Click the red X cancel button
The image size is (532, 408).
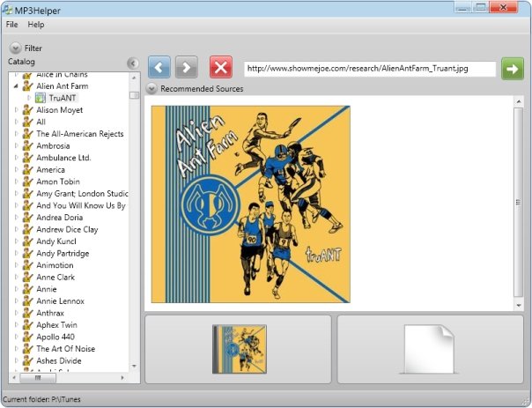tap(221, 67)
